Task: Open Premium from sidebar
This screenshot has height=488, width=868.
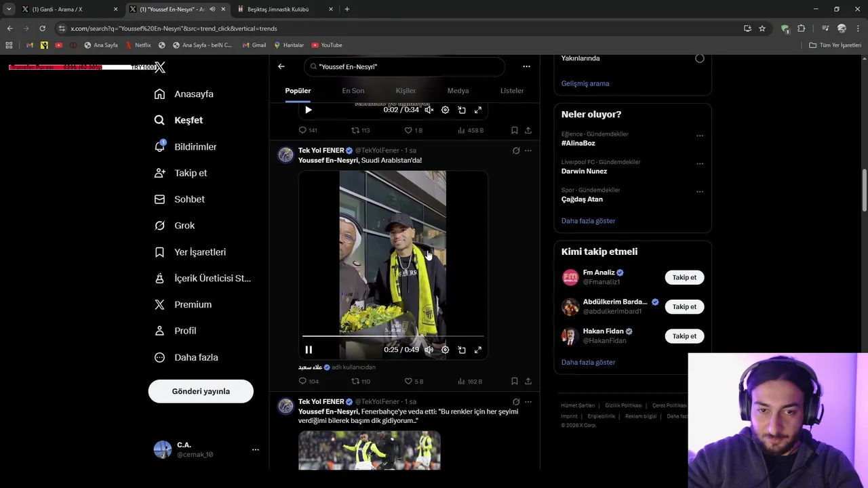Action: tap(183, 305)
